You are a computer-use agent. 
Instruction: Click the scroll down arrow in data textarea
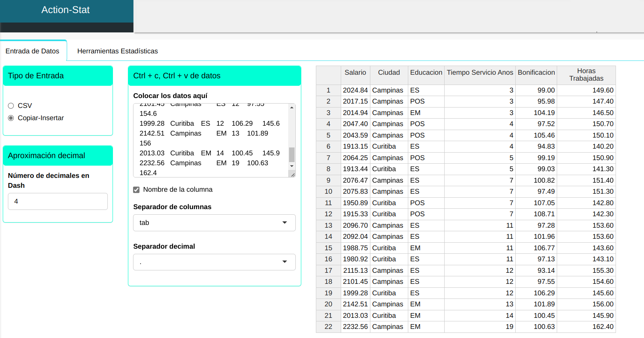tap(292, 166)
